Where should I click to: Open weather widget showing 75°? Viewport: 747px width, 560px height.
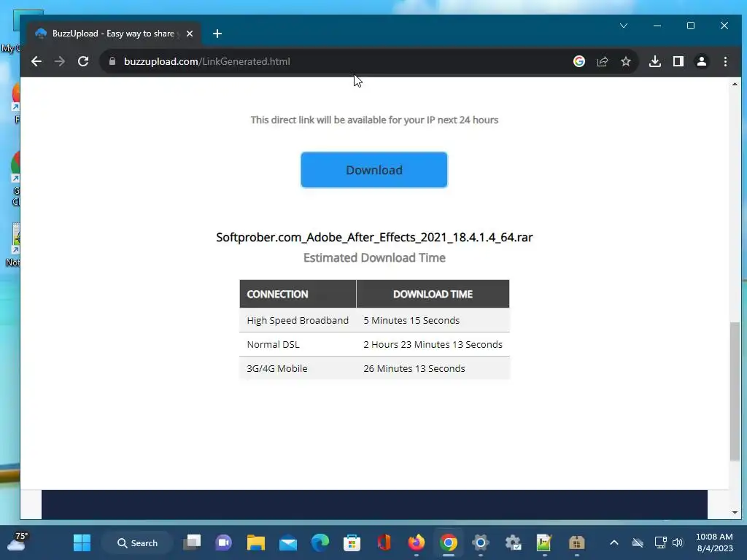click(18, 542)
